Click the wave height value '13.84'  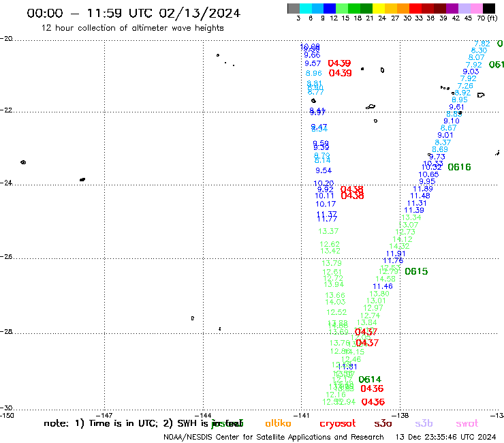[x=366, y=322]
